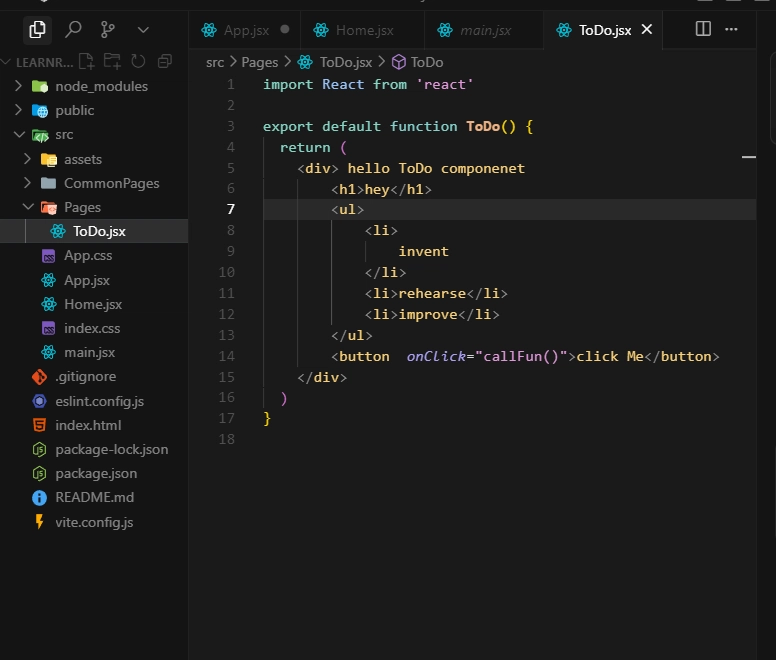Click the public folder globe icon
This screenshot has width=776, height=660.
[40, 110]
